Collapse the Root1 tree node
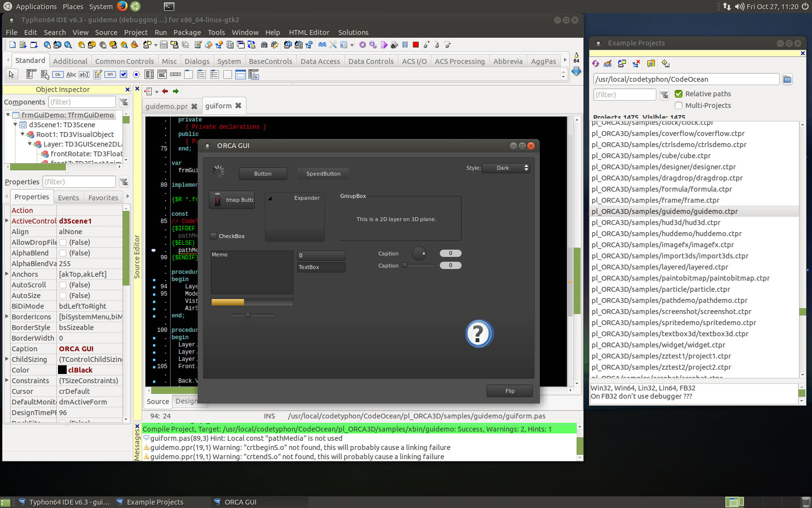This screenshot has height=508, width=812. point(23,134)
